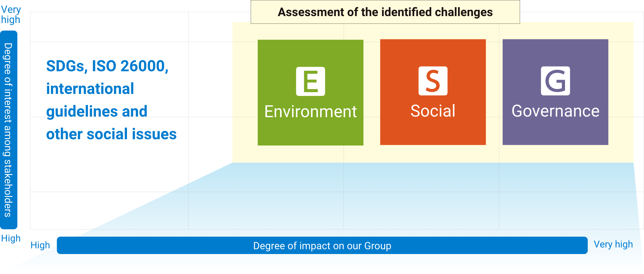Click the 'guidelines and' text line
This screenshot has height=274, width=644.
97,111
